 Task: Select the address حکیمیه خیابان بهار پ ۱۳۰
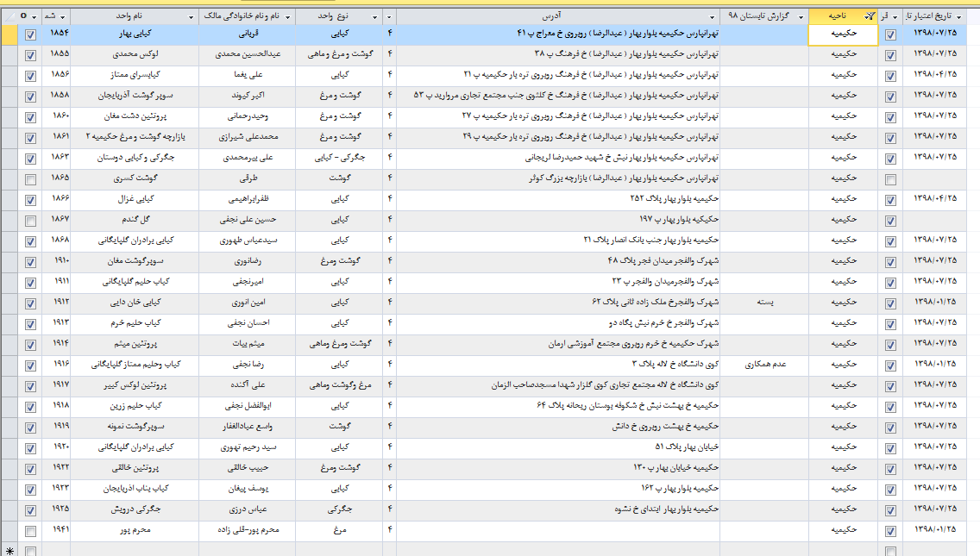click(558, 468)
